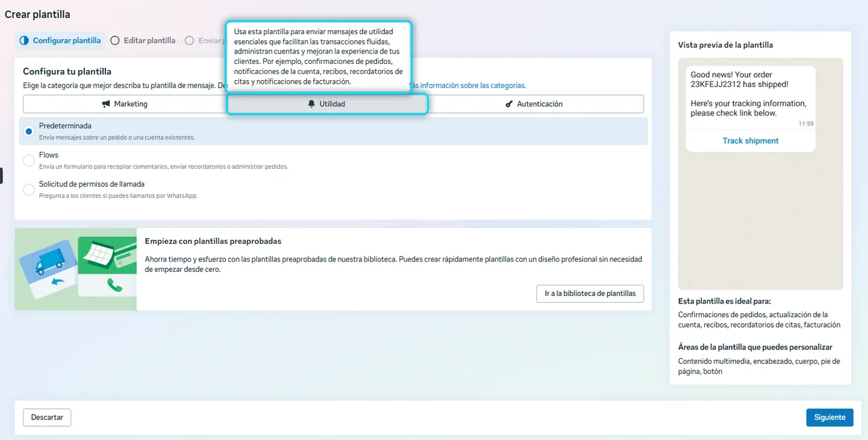Open más información sobre las categorías link
The height and width of the screenshot is (440, 868).
(468, 86)
